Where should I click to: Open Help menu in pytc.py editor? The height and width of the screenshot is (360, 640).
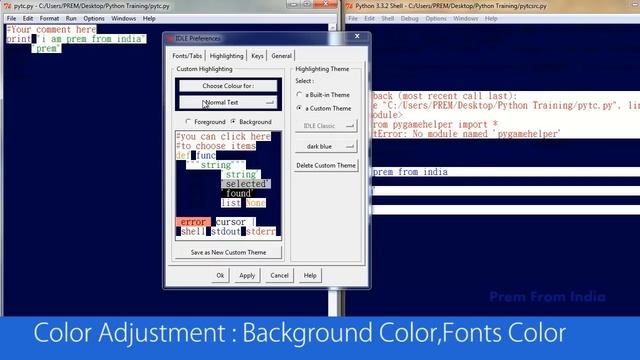[149, 18]
